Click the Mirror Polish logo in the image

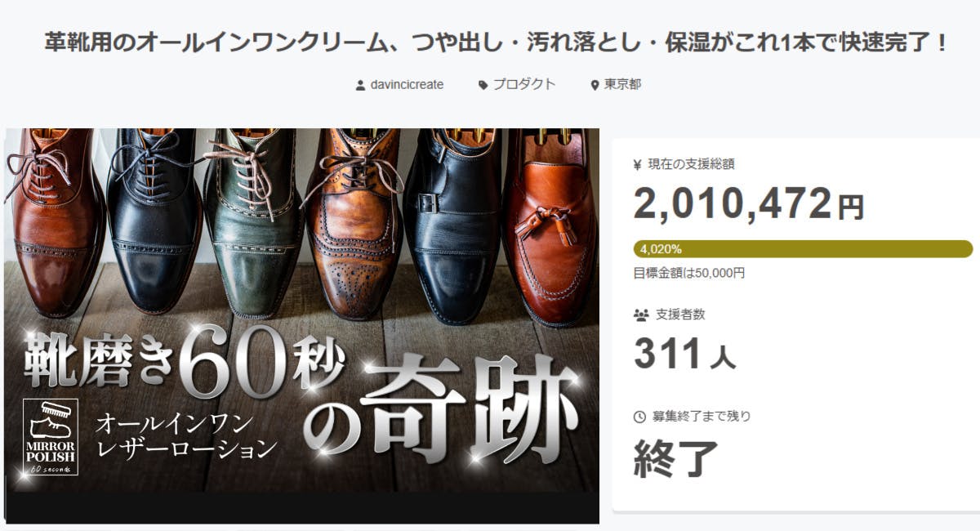click(51, 437)
